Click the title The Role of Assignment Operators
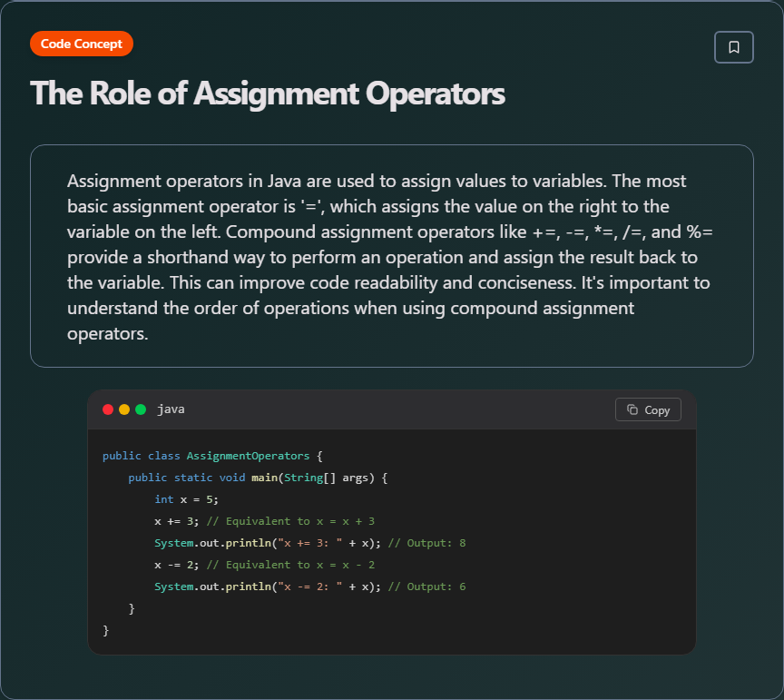The width and height of the screenshot is (784, 700). 267,94
